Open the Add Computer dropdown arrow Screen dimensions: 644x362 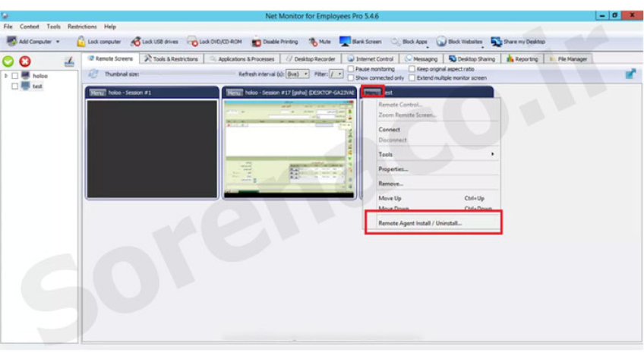click(58, 42)
